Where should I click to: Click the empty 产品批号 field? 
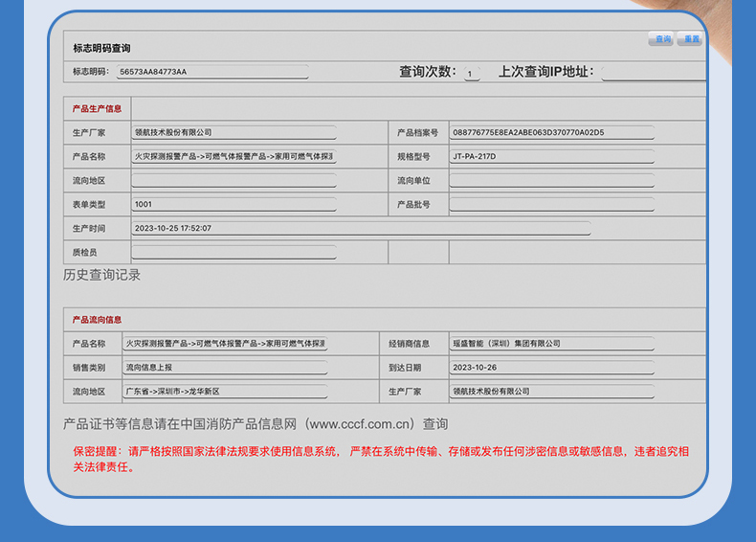(x=552, y=204)
